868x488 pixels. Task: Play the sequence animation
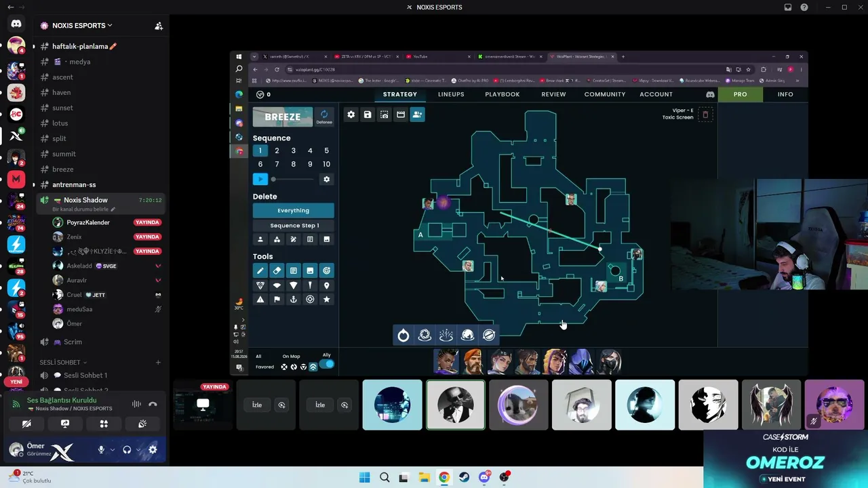(260, 180)
